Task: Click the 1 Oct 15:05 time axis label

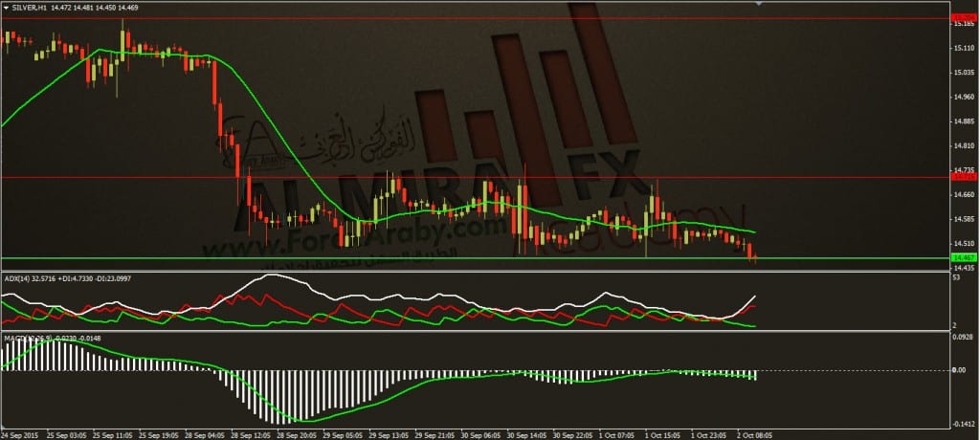Action: [663, 433]
